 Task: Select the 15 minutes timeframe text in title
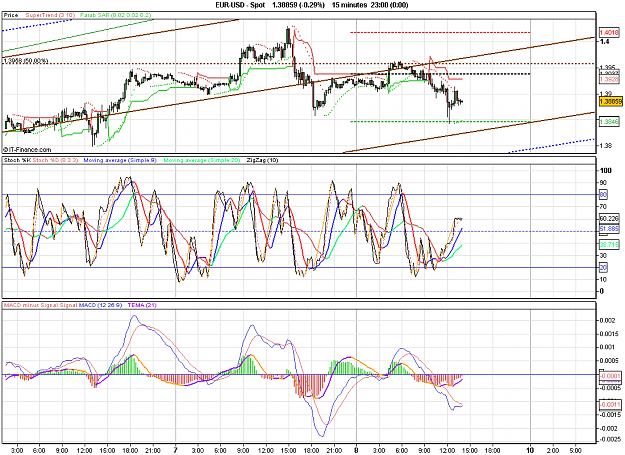349,5
